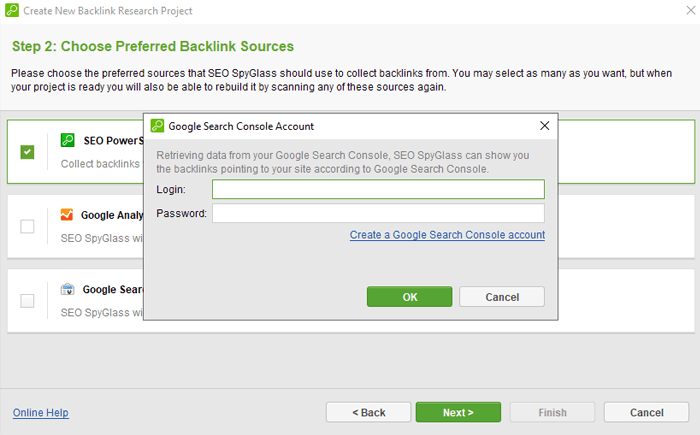
Task: Close the Create New Backlink Research Project window
Action: click(x=691, y=10)
